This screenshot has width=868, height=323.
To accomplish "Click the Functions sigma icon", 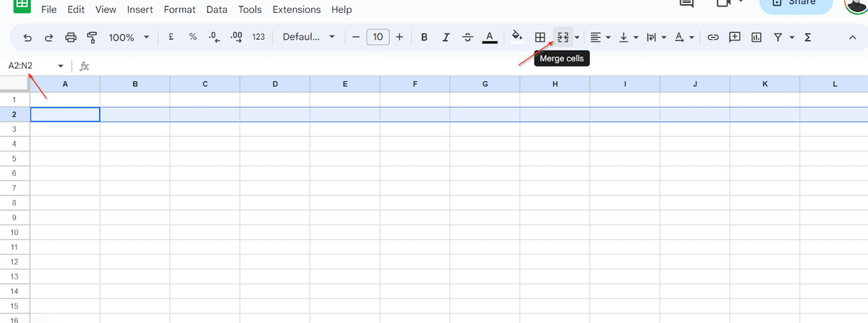I will pyautogui.click(x=808, y=37).
